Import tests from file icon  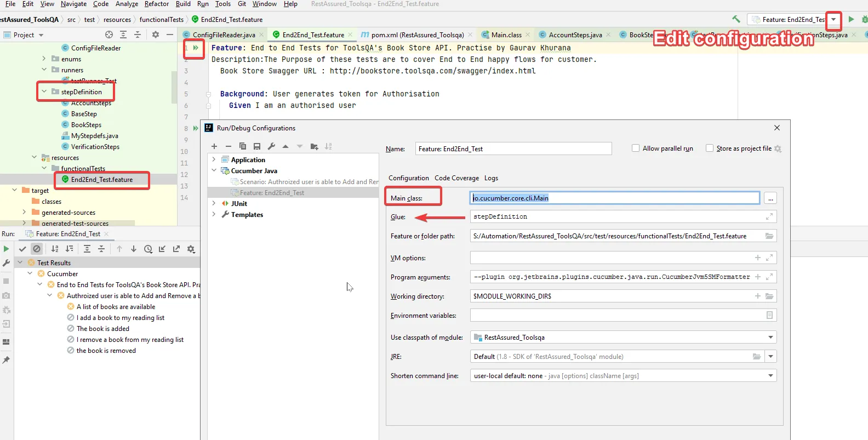[x=162, y=249]
